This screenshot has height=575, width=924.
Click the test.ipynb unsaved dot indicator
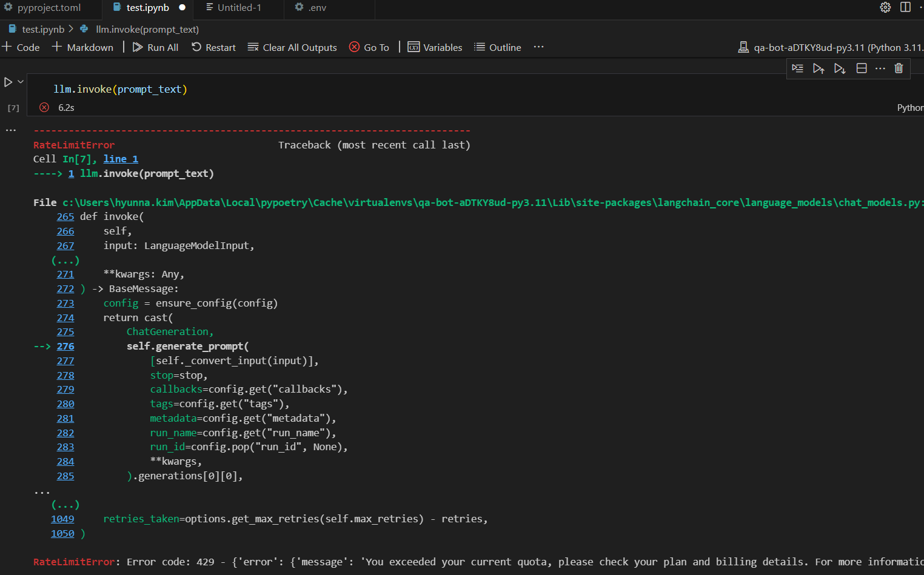[x=182, y=8]
